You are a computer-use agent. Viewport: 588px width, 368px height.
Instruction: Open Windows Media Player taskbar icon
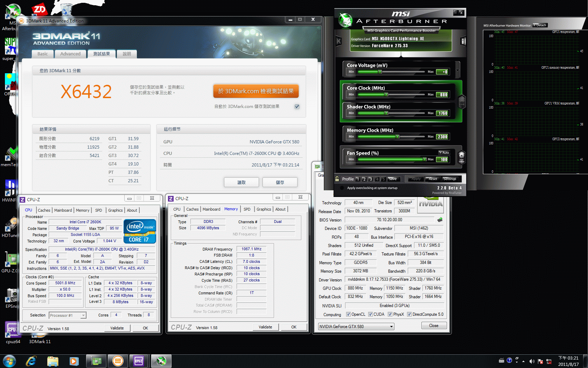[74, 361]
